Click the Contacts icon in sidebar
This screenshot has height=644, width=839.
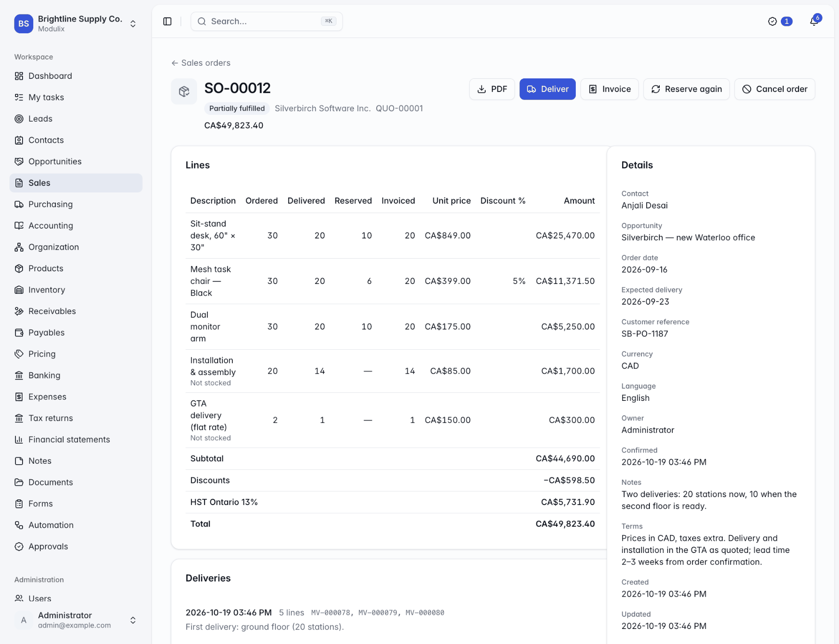point(19,140)
